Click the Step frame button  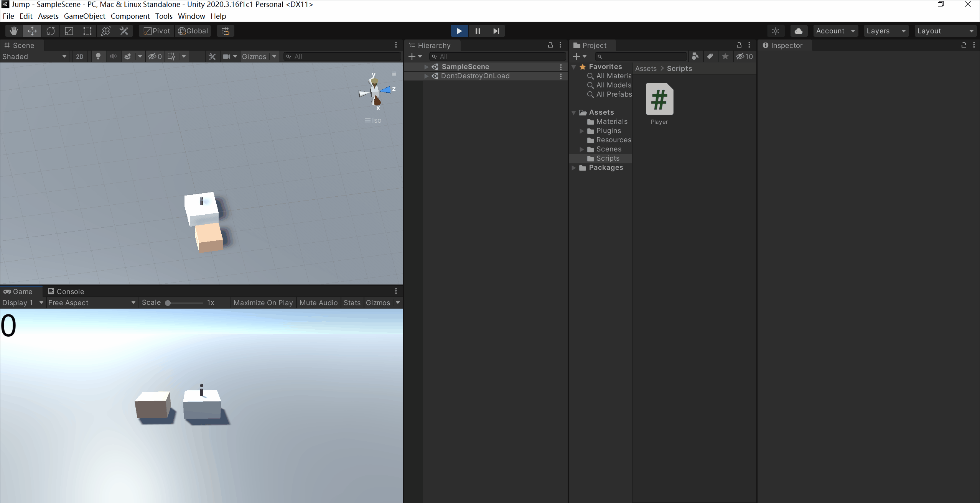click(x=496, y=31)
